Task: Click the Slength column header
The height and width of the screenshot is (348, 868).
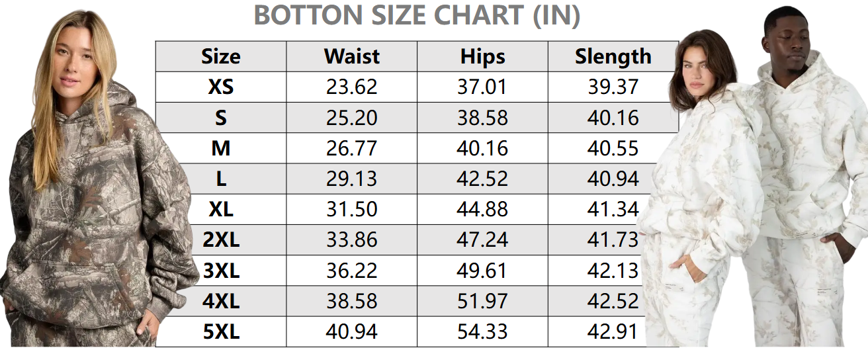Action: click(x=613, y=56)
